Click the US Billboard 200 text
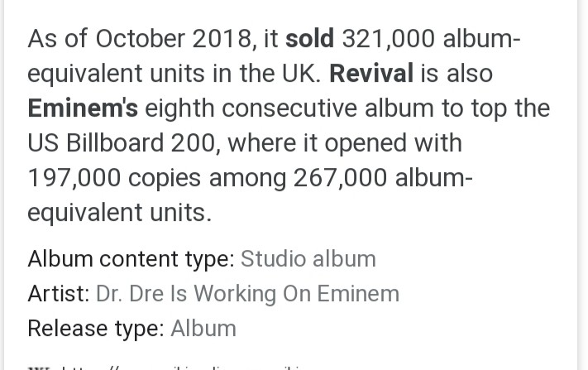This screenshot has width=588, height=370. pos(122,143)
